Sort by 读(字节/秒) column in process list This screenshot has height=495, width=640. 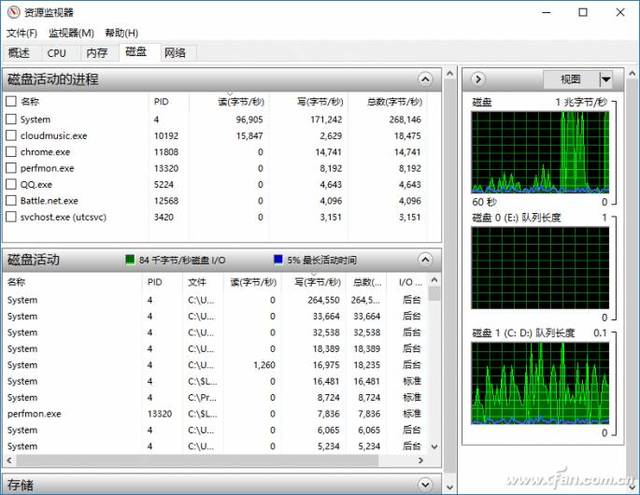click(240, 101)
